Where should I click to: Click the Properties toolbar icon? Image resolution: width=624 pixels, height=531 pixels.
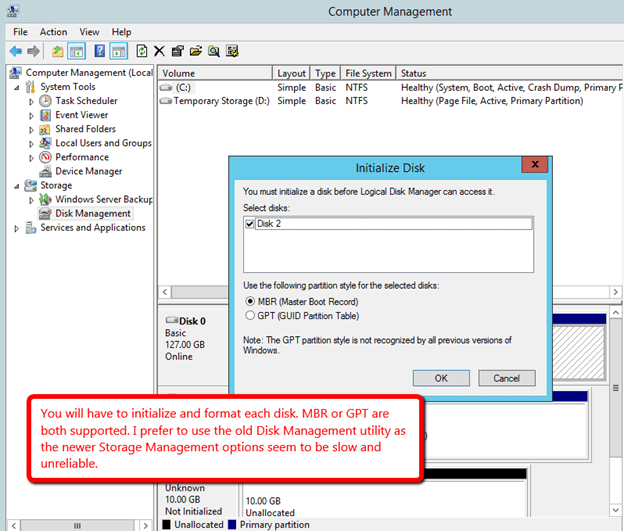tap(177, 51)
